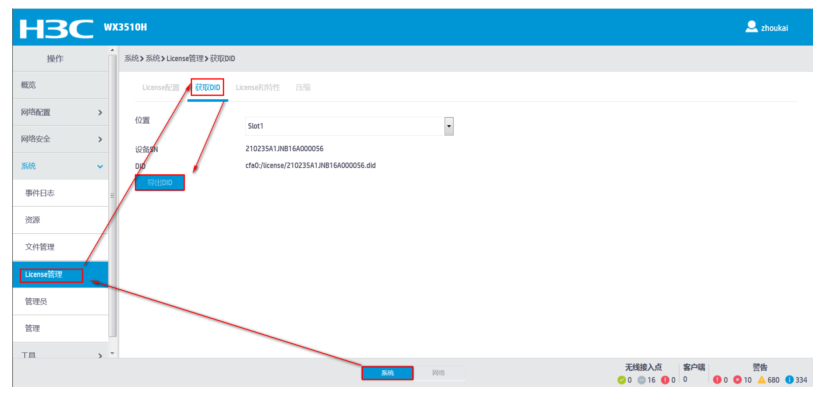Image resolution: width=820 pixels, height=395 pixels.
Task: Click the 无线接入点 status label
Action: click(643, 367)
